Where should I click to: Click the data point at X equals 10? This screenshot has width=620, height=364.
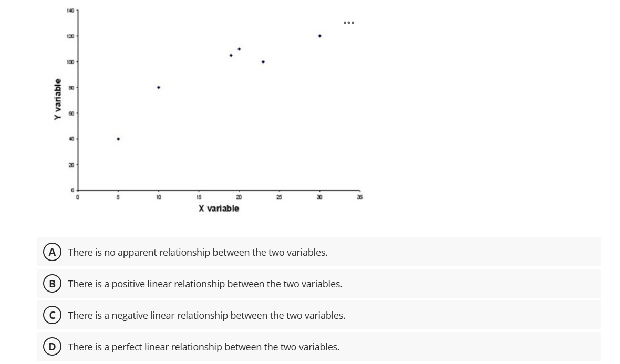coord(158,87)
